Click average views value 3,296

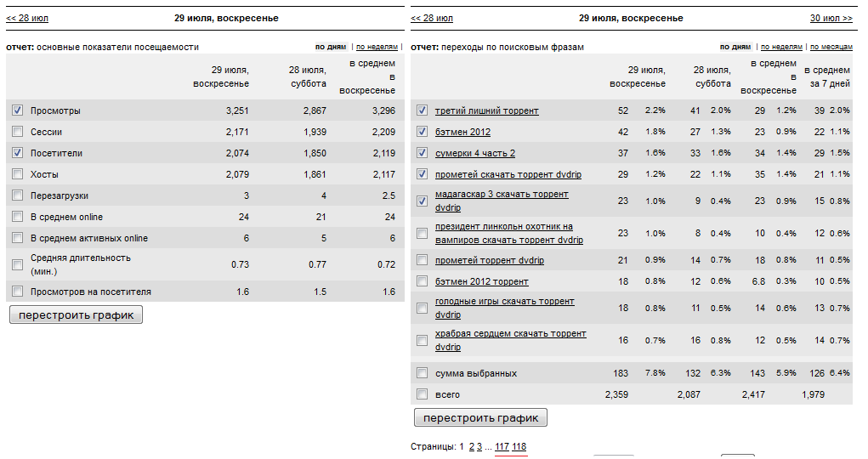pos(383,110)
